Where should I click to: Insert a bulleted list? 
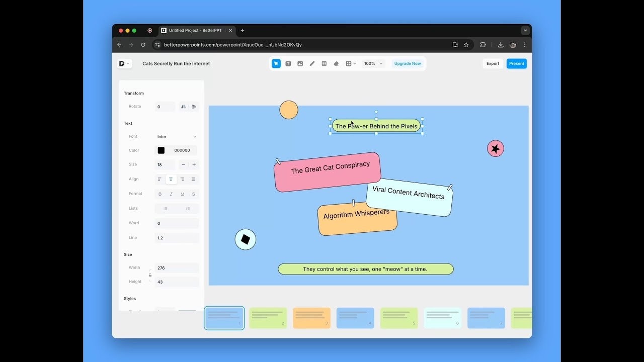coord(166,209)
